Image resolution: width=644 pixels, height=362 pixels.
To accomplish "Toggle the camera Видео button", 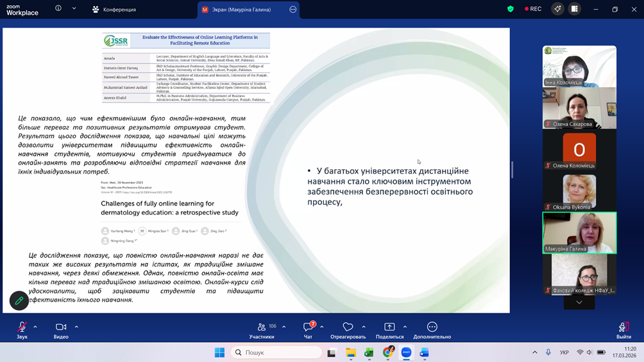I will 61,327.
